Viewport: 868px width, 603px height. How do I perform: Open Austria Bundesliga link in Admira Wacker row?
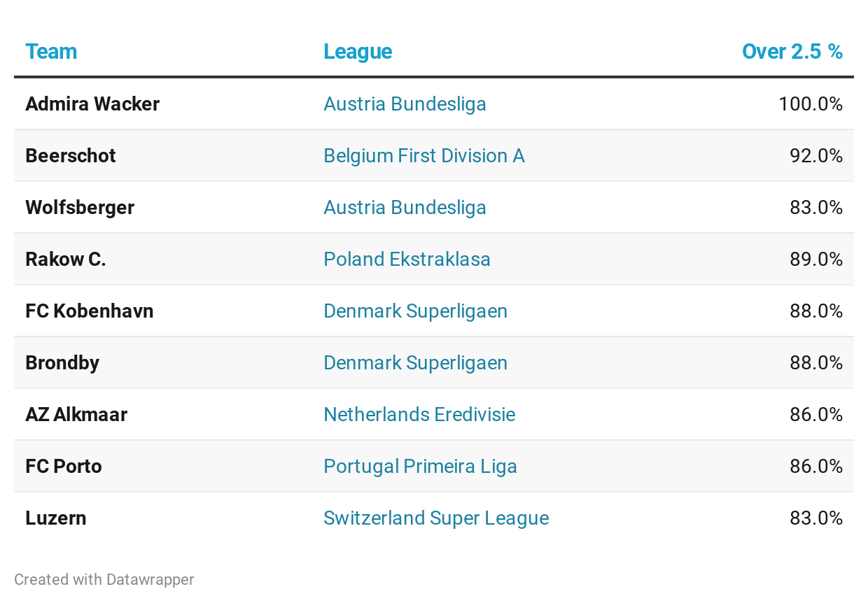click(x=405, y=104)
